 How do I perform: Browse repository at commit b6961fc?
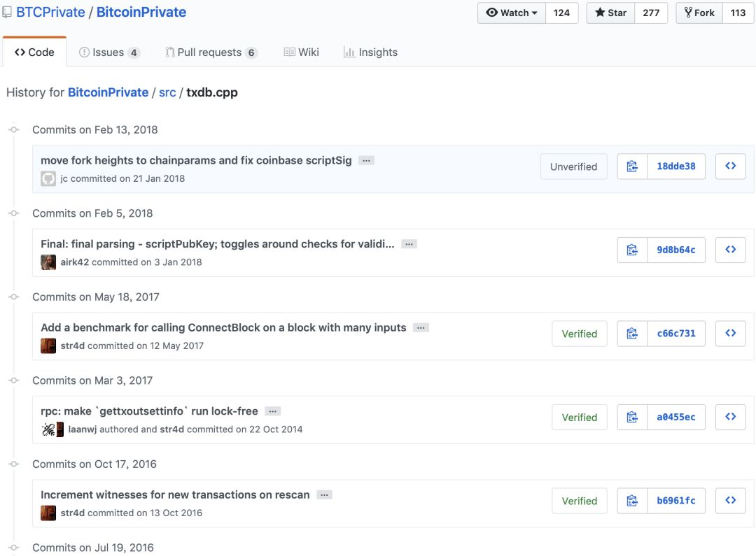(x=730, y=501)
